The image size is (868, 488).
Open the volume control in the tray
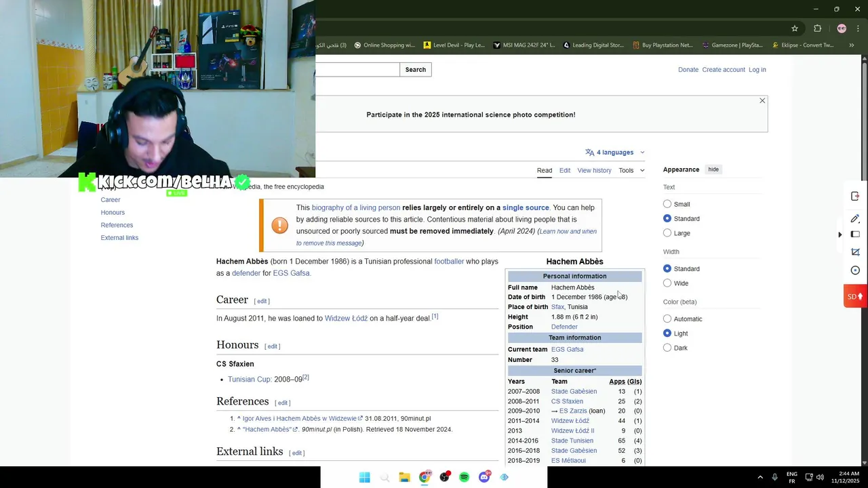[820, 477]
